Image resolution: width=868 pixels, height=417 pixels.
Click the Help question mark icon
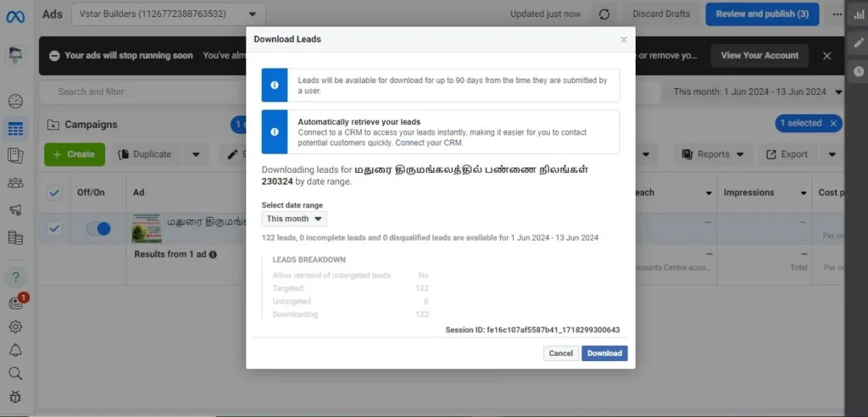(x=15, y=277)
